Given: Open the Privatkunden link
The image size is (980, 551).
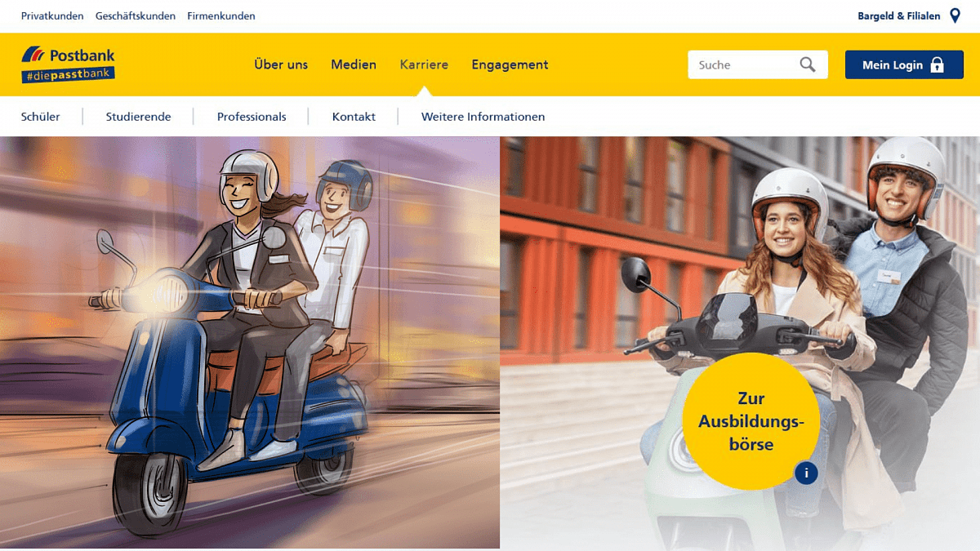Looking at the screenshot, I should (52, 16).
